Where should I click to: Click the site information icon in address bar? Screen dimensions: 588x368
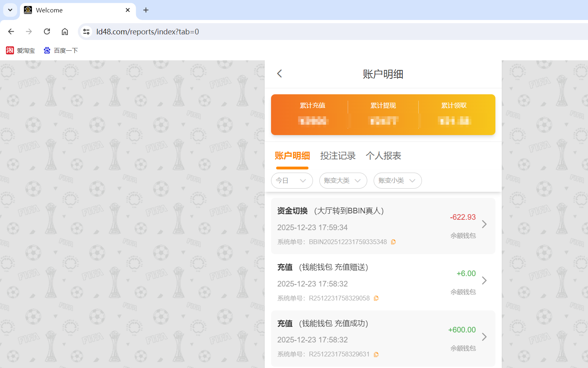click(x=86, y=31)
